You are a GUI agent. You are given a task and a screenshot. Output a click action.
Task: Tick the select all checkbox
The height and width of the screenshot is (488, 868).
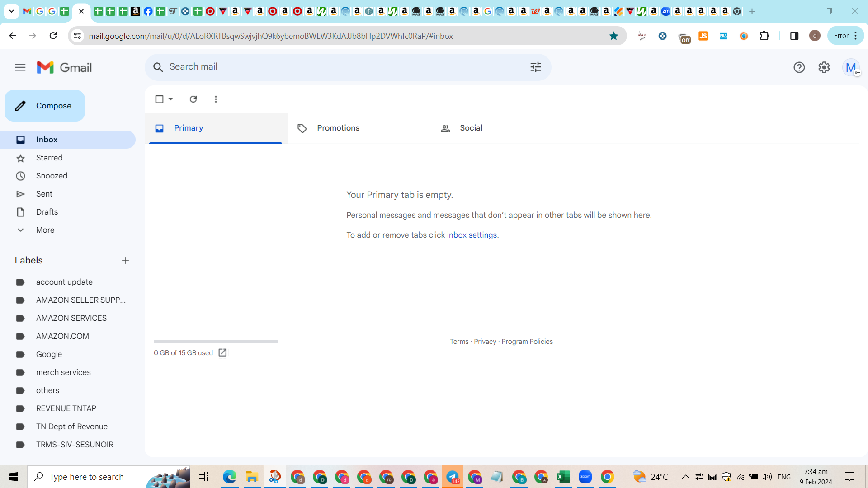(x=159, y=99)
